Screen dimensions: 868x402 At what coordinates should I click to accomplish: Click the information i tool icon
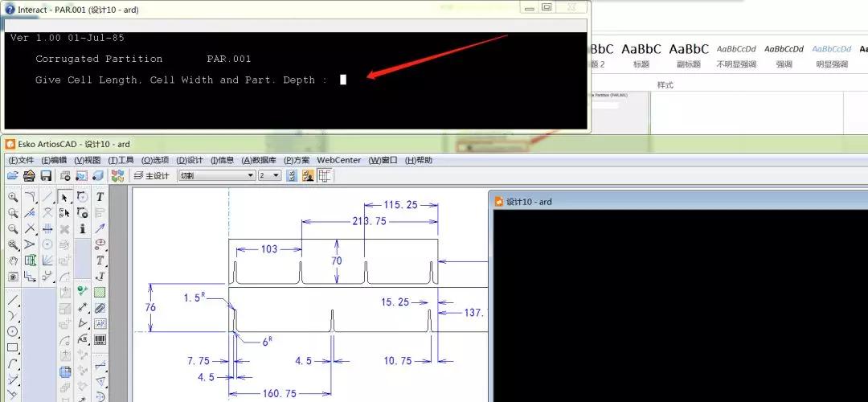[x=82, y=229]
